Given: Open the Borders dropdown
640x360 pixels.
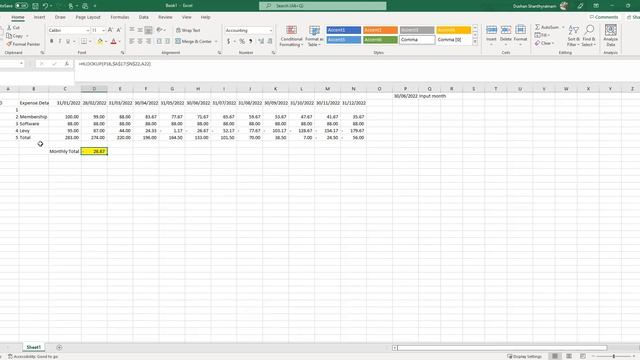Looking at the screenshot, I should tap(90, 41).
